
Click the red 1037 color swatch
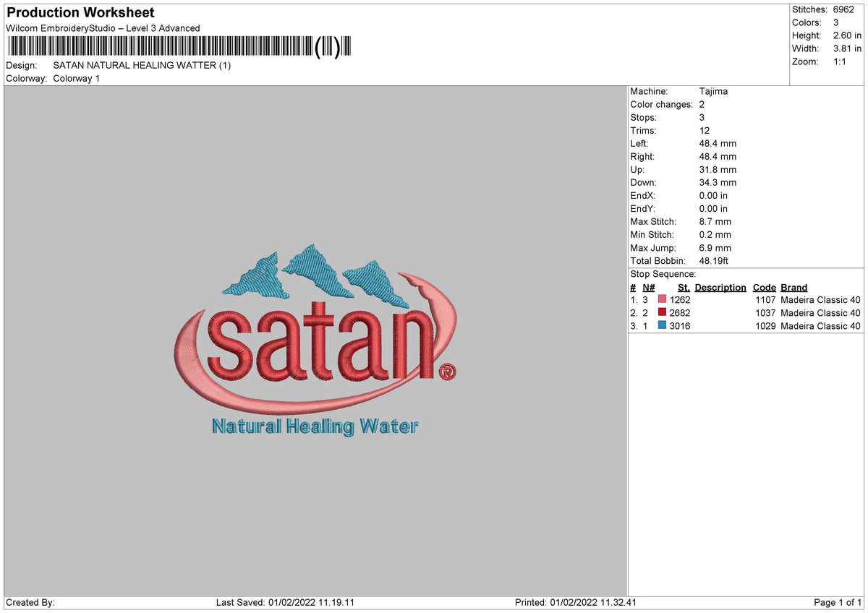(x=662, y=313)
